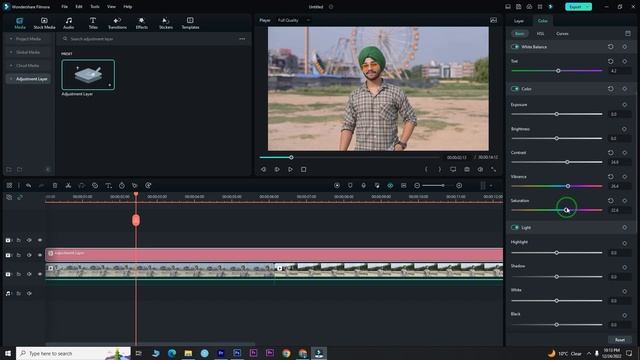Adjust the Contrast slider handle
640x360 pixels.
(x=567, y=162)
